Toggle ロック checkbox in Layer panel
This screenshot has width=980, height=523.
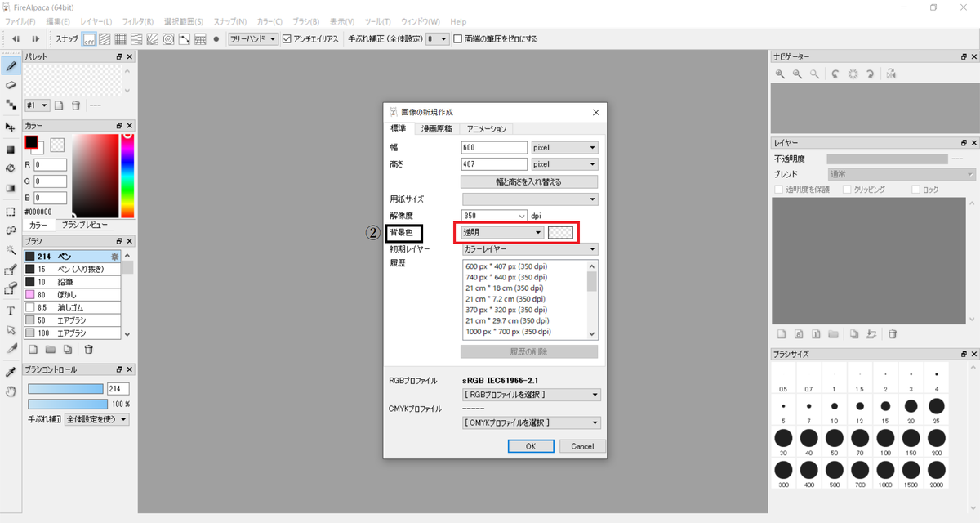pyautogui.click(x=915, y=190)
